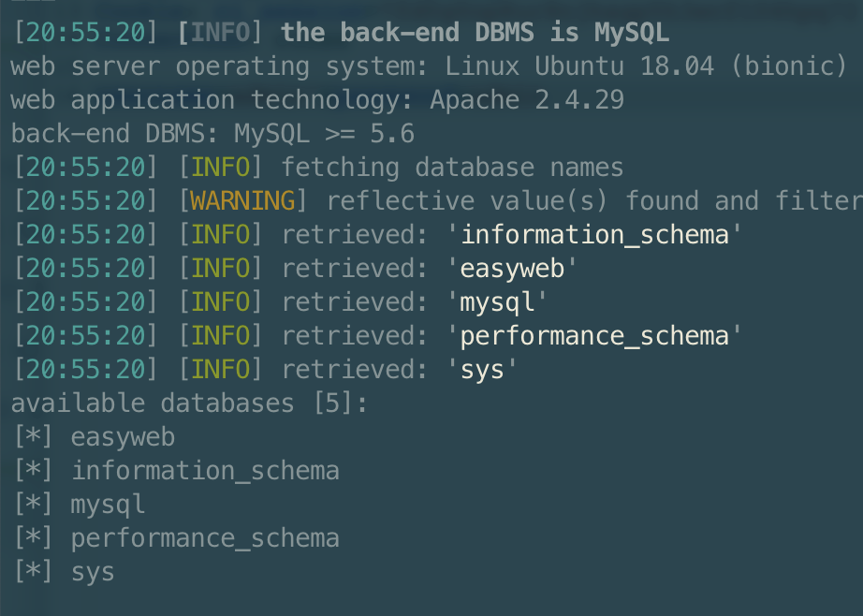This screenshot has height=616, width=863.
Task: Click the orange WARNING tag
Action: (243, 201)
